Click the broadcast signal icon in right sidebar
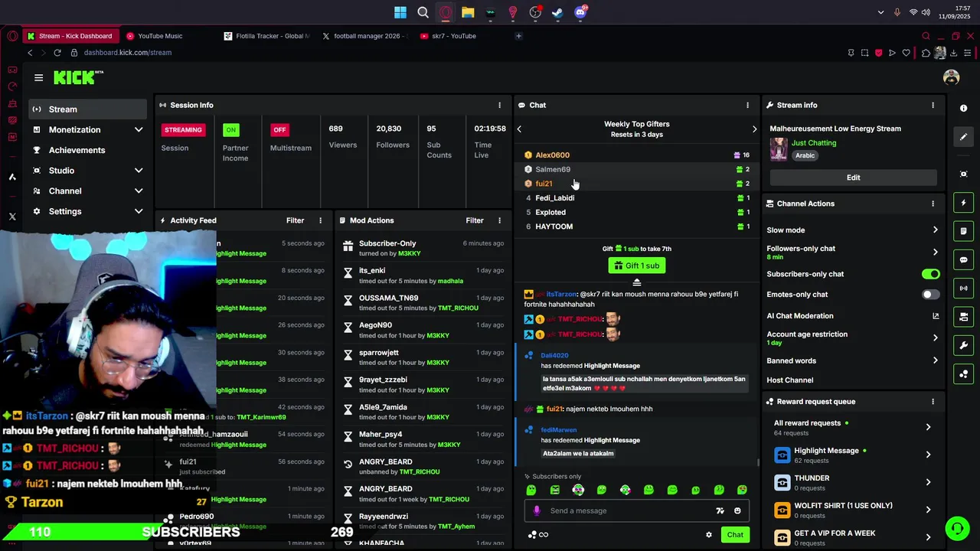 [x=963, y=289]
